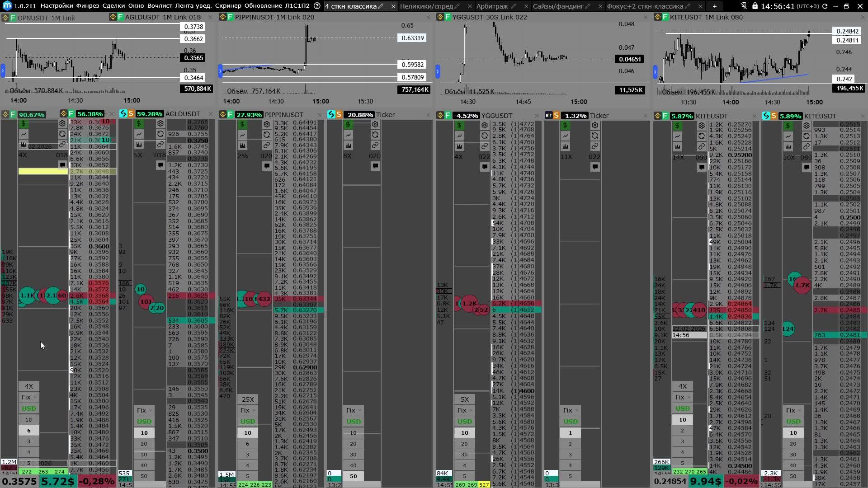Click the yellow highlighted level bar in AGLDUSDT panel

point(43,171)
